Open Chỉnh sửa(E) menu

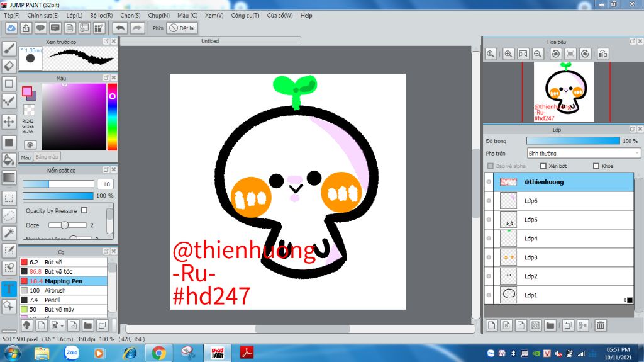point(43,15)
